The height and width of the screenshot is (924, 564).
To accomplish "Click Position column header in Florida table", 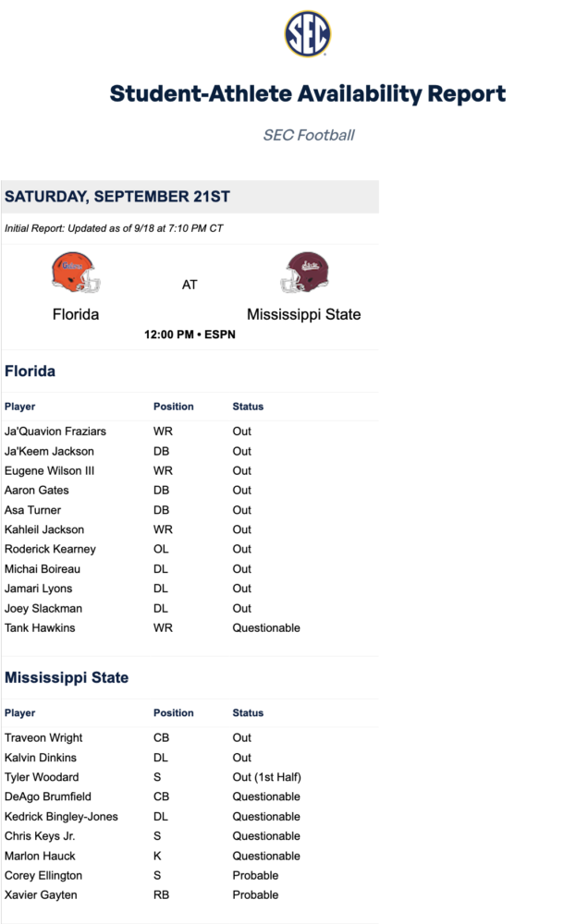I will tap(174, 407).
